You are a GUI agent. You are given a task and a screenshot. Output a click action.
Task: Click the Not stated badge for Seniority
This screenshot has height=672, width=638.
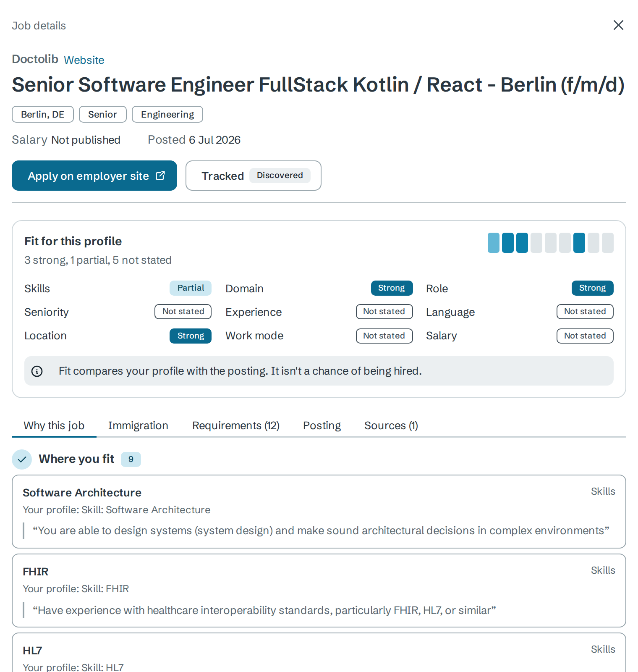click(x=183, y=312)
